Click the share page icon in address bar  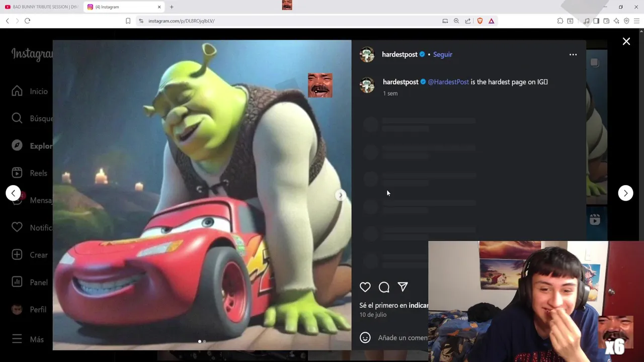(468, 21)
